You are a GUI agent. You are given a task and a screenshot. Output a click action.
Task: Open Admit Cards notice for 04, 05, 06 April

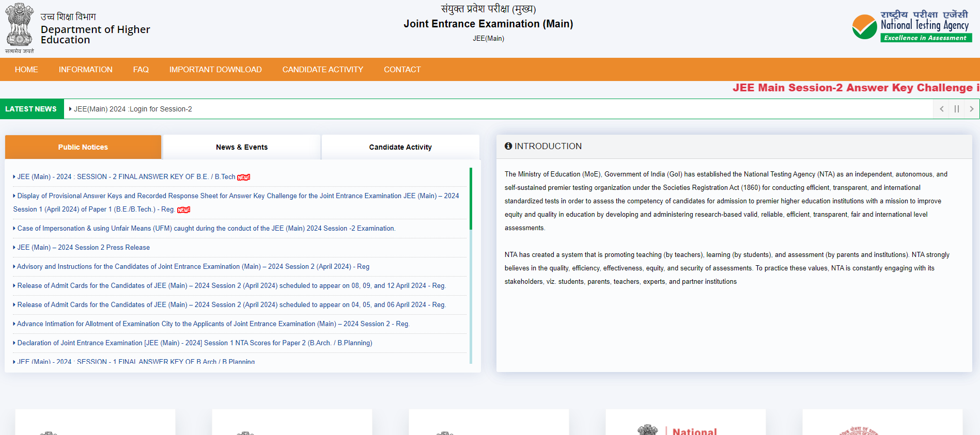point(231,304)
